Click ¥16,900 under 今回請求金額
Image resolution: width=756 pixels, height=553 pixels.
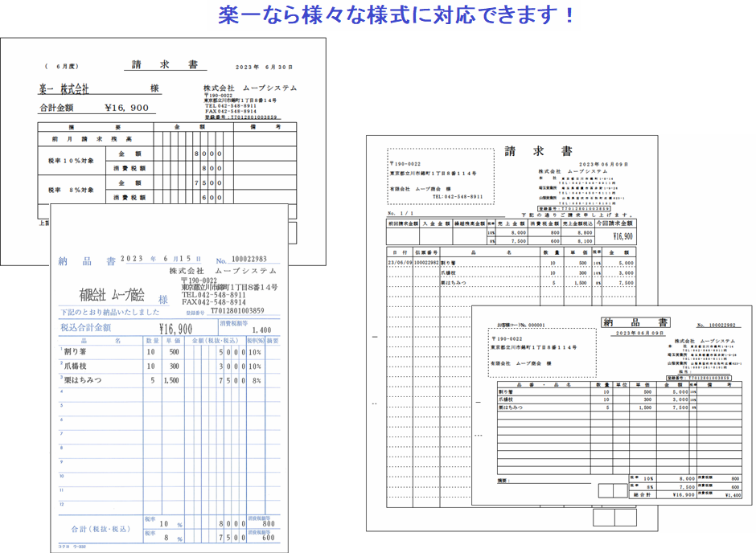[622, 236]
